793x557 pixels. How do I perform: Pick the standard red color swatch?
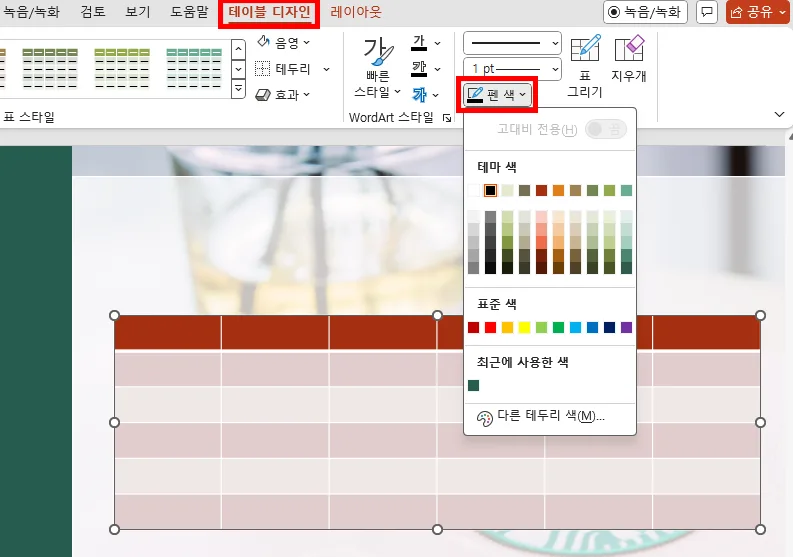click(490, 327)
